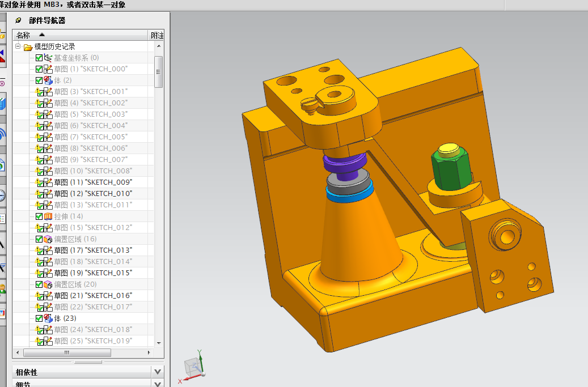The width and height of the screenshot is (588, 387).
Task: Click the sketch icon of SKETCH_016
Action: (48, 296)
